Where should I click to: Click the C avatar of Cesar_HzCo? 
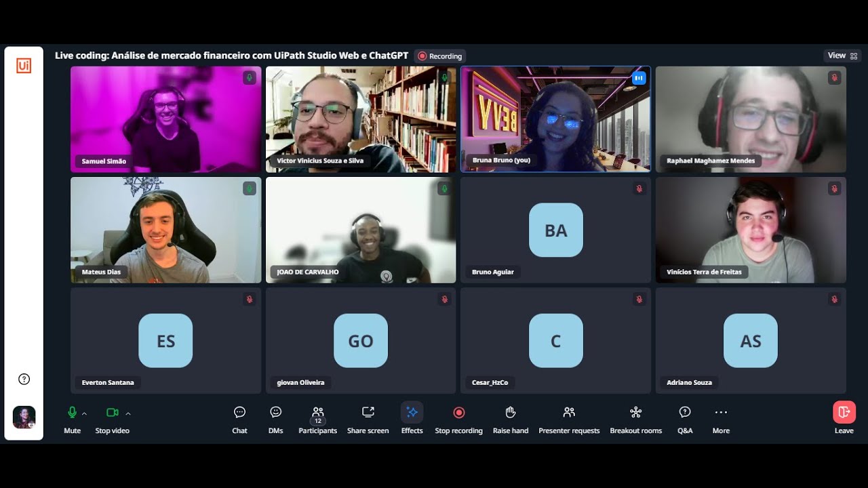point(556,340)
